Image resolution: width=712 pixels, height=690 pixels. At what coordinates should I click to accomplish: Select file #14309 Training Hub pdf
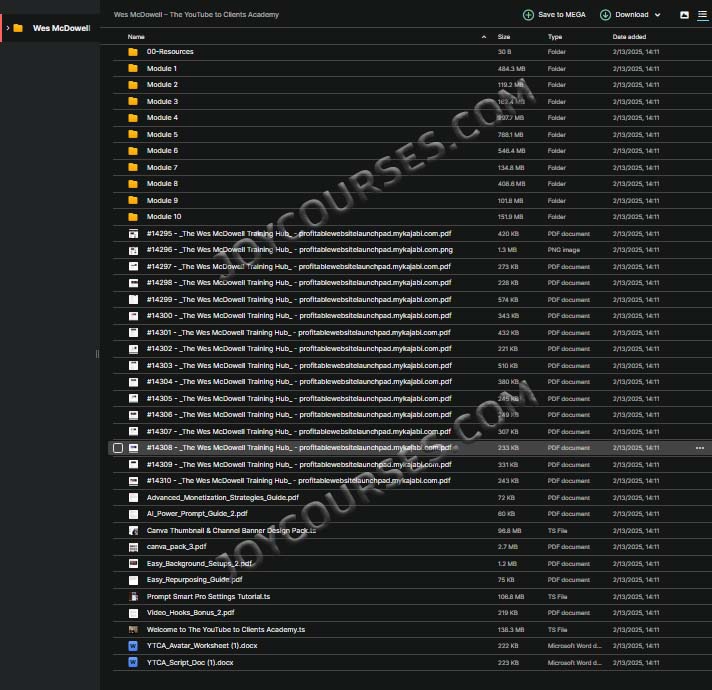click(x=299, y=465)
